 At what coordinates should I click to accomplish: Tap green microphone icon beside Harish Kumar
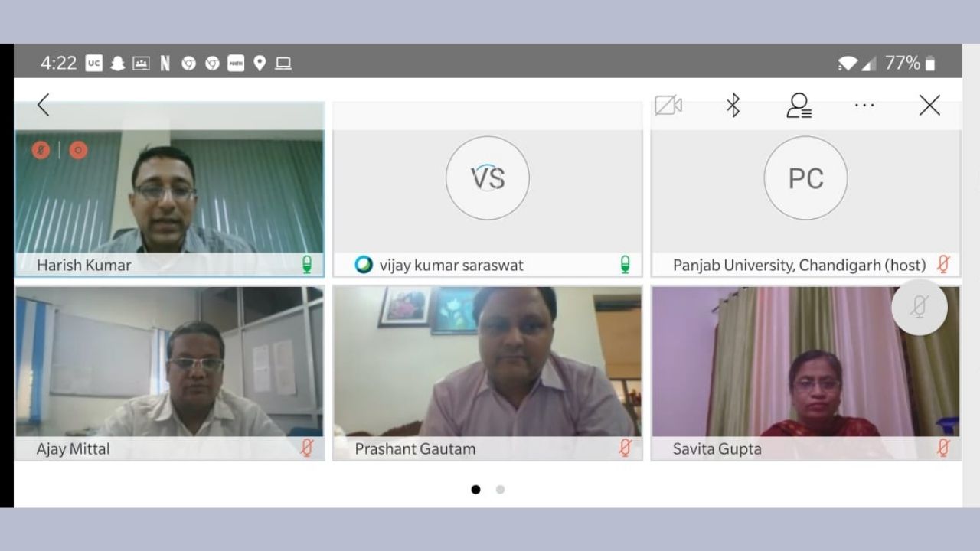pyautogui.click(x=307, y=265)
